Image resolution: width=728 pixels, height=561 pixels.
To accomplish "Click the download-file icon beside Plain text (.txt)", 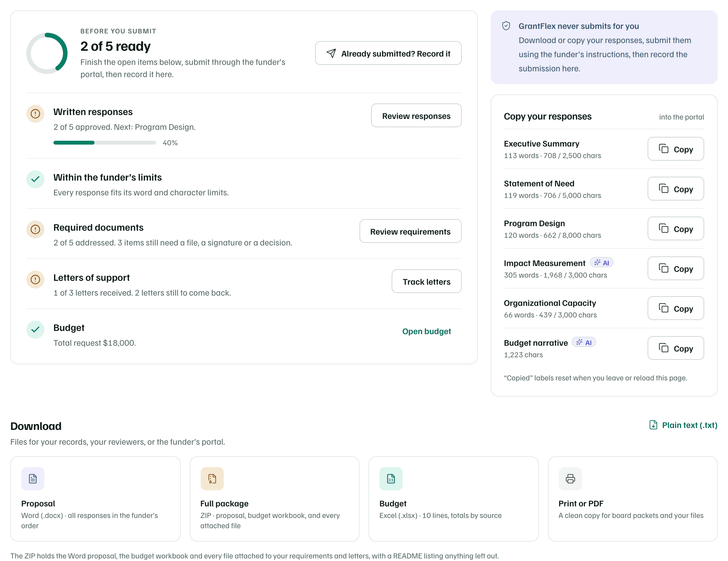I will (653, 425).
